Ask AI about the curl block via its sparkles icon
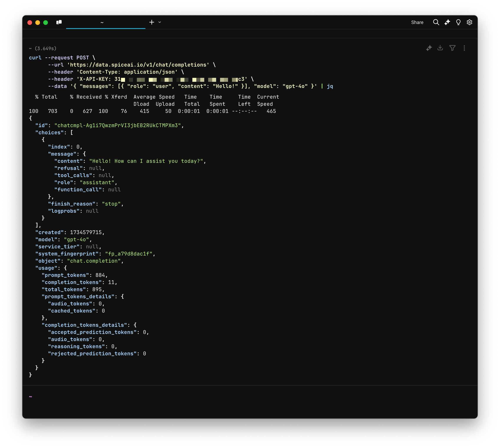The height and width of the screenshot is (448, 500). (429, 48)
